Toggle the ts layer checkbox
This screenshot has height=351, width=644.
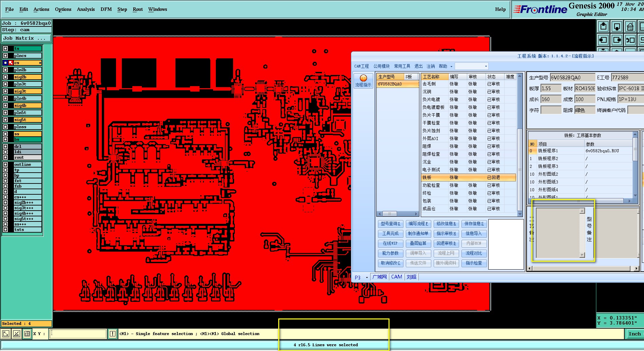(5, 48)
